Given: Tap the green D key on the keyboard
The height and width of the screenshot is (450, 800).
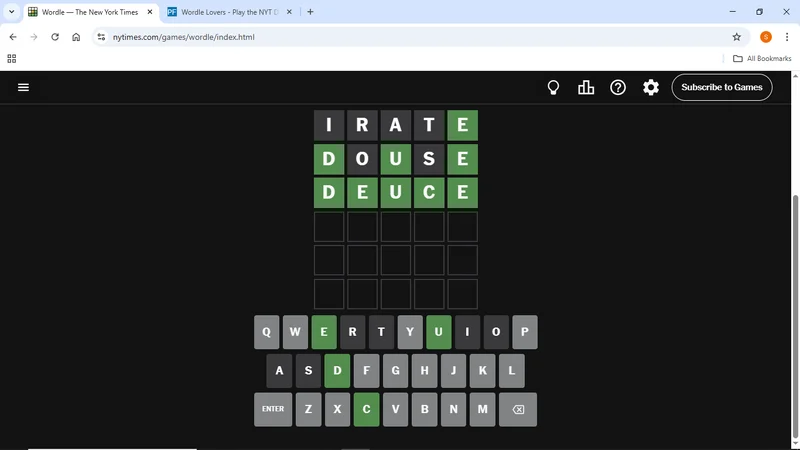Looking at the screenshot, I should tap(337, 371).
